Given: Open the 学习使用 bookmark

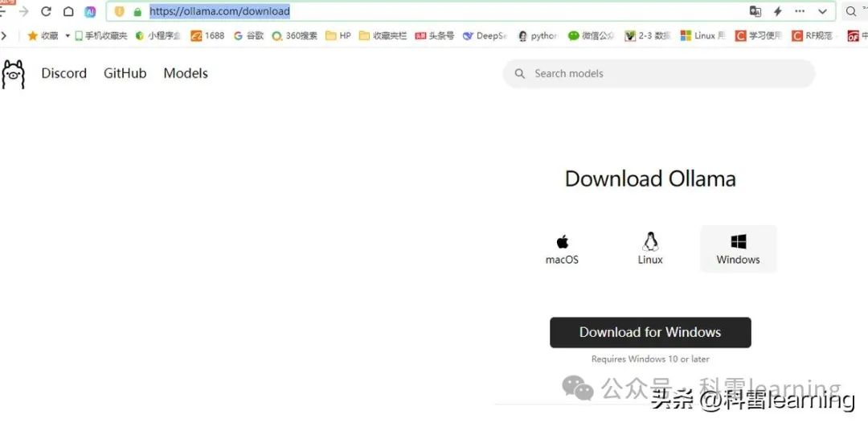Looking at the screenshot, I should click(x=759, y=35).
